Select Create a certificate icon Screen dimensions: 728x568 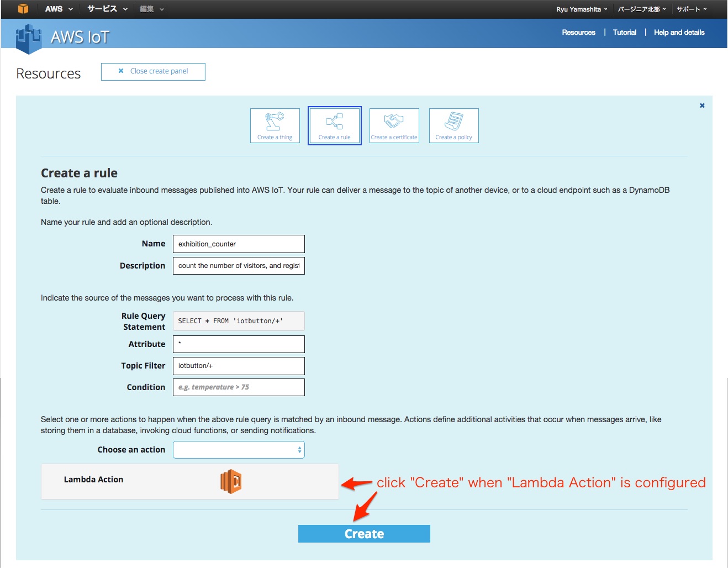[x=394, y=125]
